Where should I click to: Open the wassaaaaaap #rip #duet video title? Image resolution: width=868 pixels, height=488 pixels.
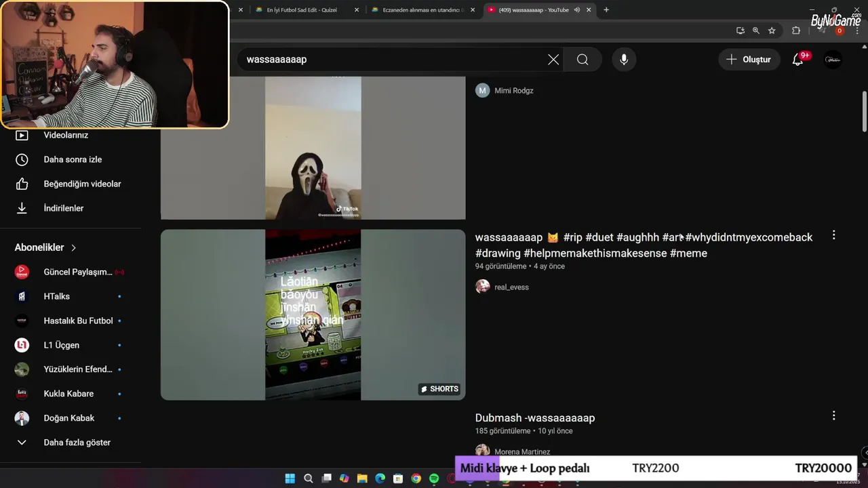coord(644,245)
